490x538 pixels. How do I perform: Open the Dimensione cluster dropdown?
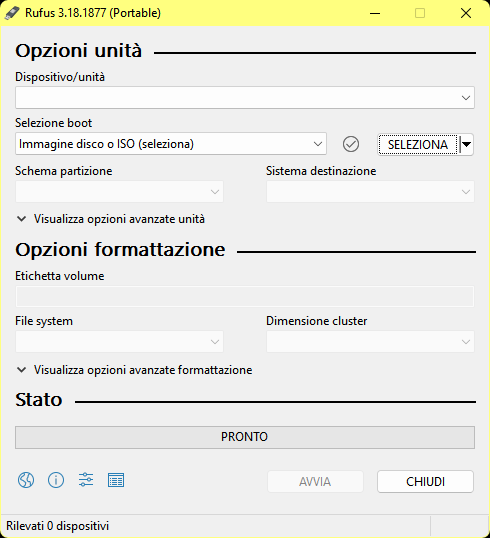coord(370,341)
